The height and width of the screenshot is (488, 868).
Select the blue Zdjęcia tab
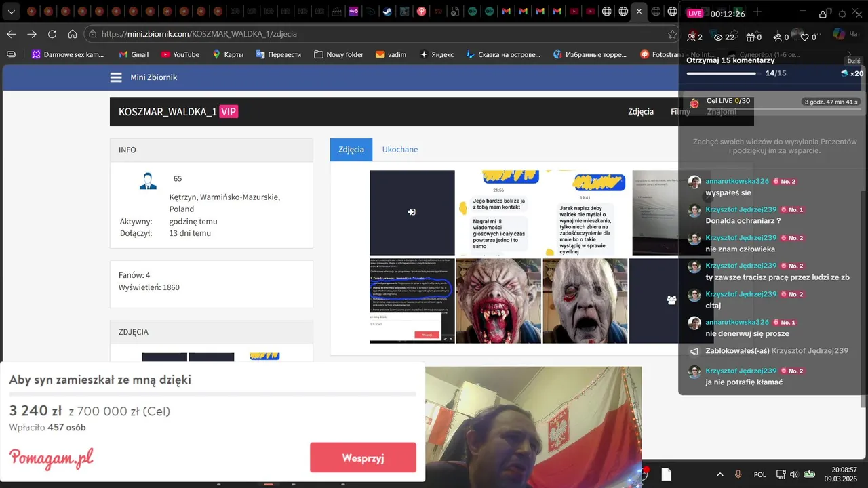point(351,149)
